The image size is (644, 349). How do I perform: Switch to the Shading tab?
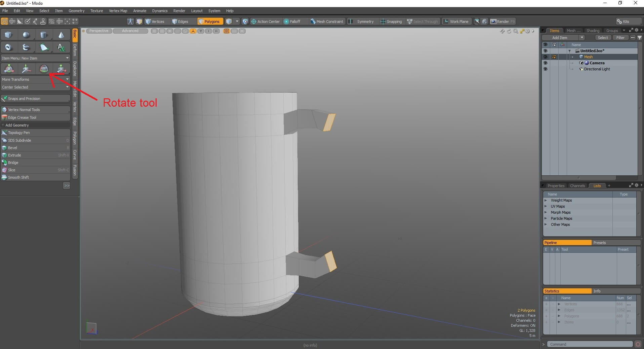(x=593, y=30)
